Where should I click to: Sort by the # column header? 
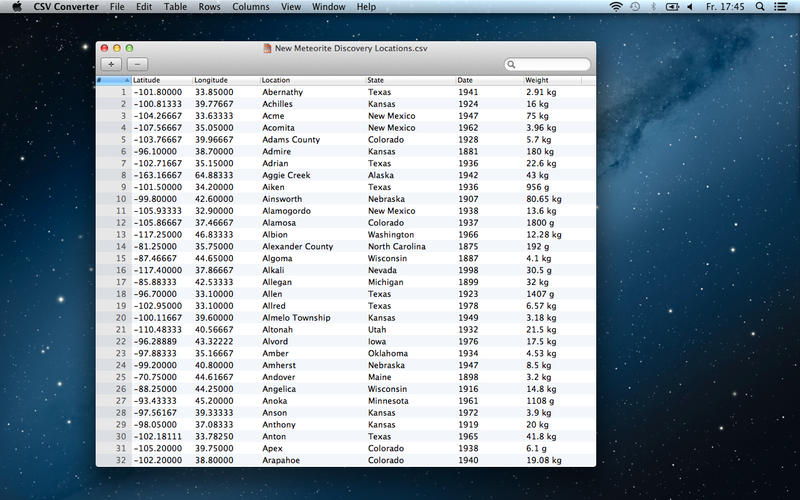point(113,80)
